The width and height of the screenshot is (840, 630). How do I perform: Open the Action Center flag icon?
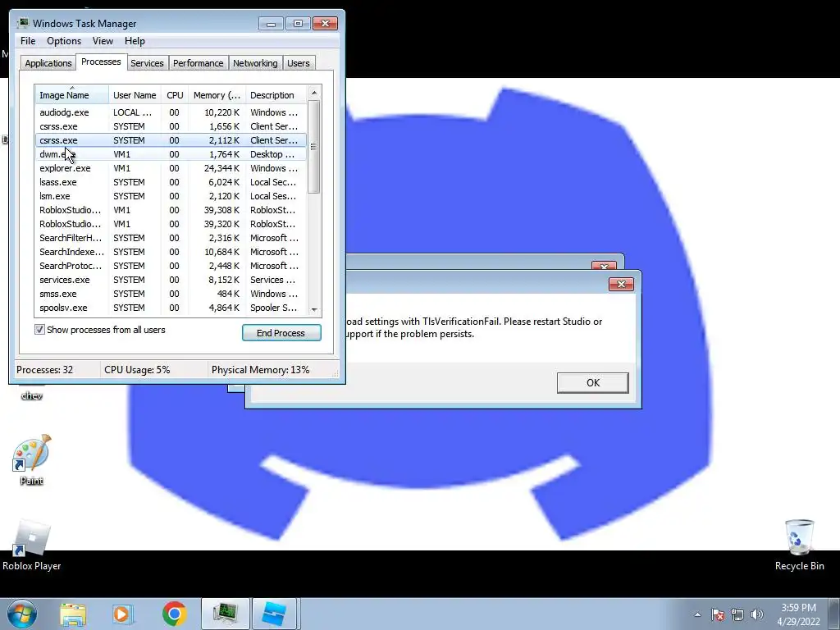coord(718,614)
